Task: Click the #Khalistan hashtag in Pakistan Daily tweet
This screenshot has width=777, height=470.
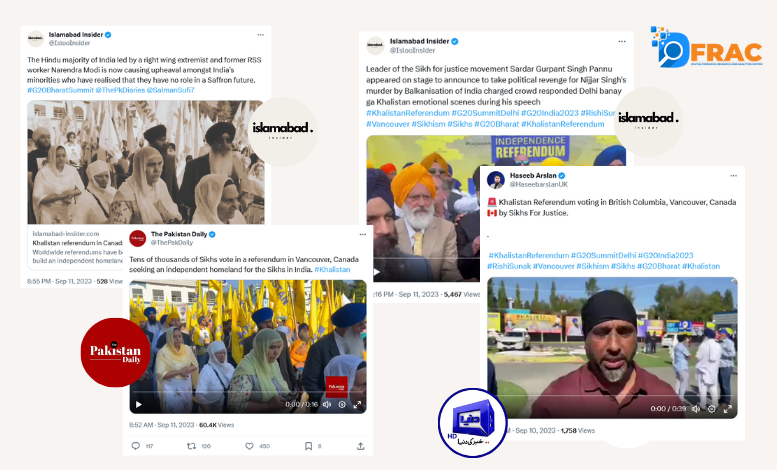Action: point(332,270)
